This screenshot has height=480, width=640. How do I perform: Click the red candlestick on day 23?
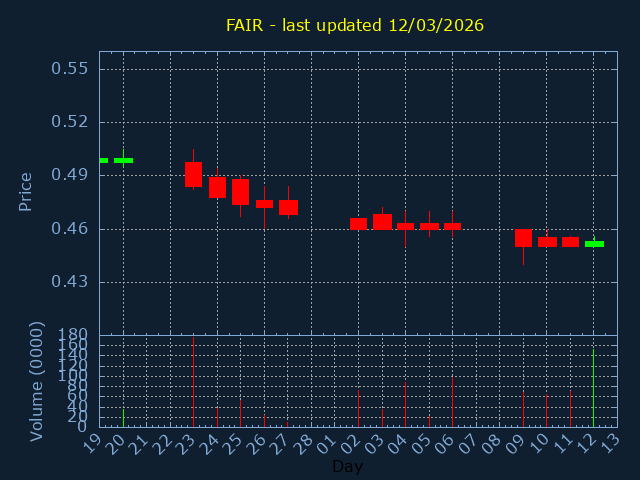(x=193, y=174)
